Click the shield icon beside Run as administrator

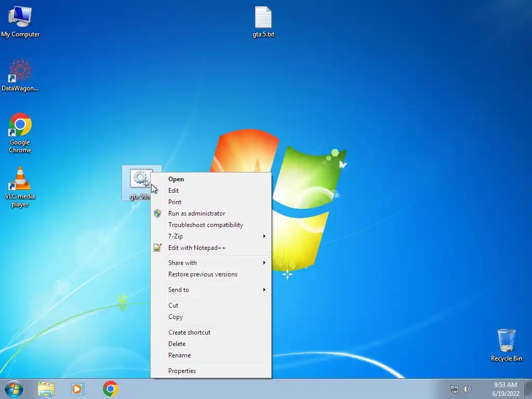[157, 214]
